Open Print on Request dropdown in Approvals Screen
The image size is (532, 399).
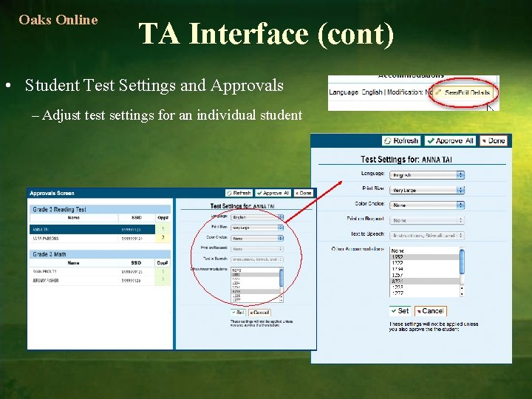257,249
